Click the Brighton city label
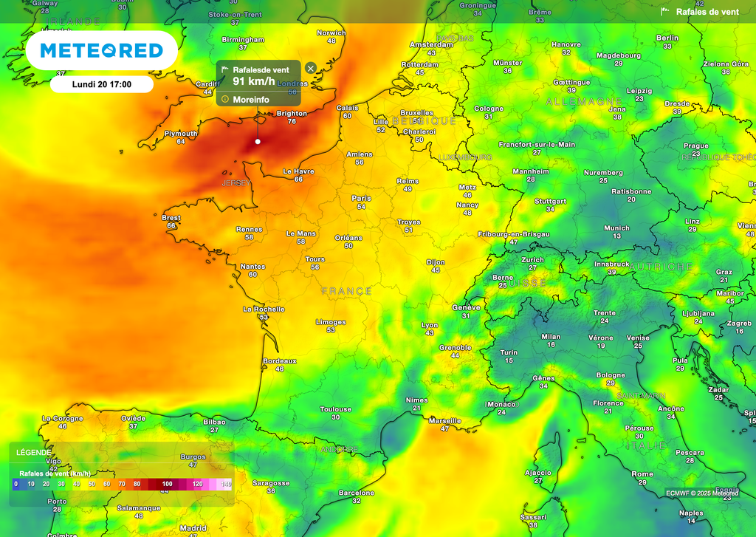The width and height of the screenshot is (756, 537). [x=291, y=114]
